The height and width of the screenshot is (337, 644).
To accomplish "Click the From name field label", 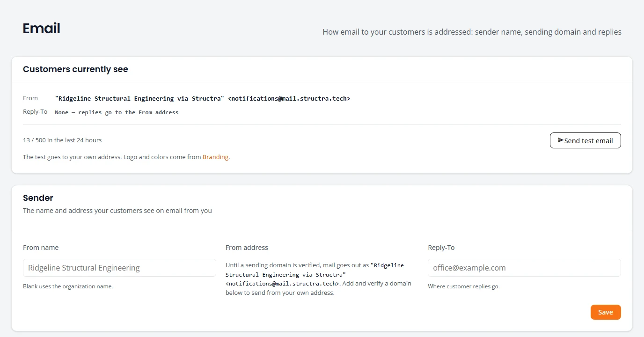I will pyautogui.click(x=41, y=248).
